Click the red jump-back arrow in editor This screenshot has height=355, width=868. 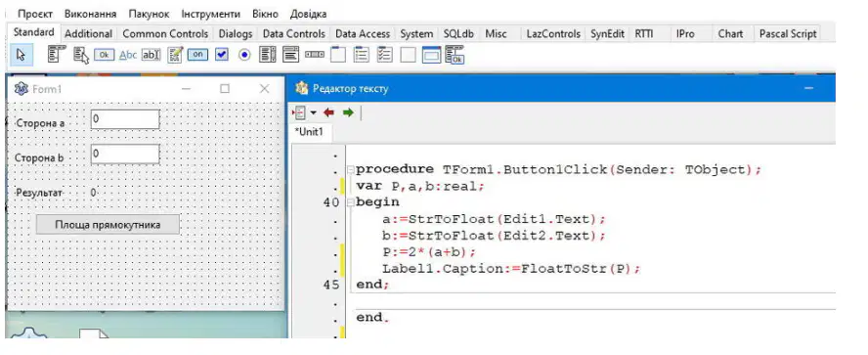328,112
